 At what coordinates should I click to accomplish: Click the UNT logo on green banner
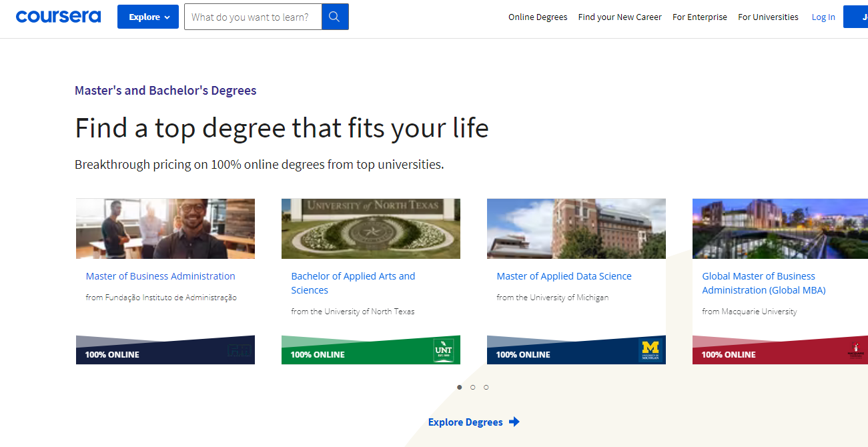click(x=443, y=350)
